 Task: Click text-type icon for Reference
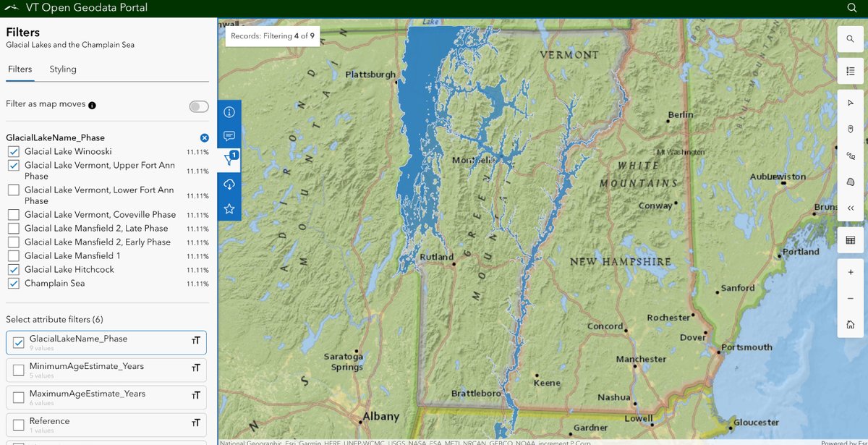tap(195, 423)
